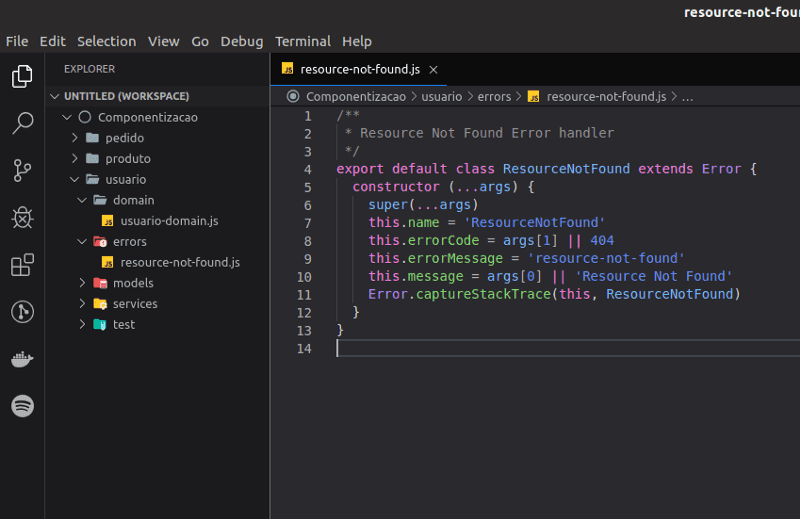Open the Git graph circular icon
This screenshot has height=519, width=800.
[x=22, y=312]
